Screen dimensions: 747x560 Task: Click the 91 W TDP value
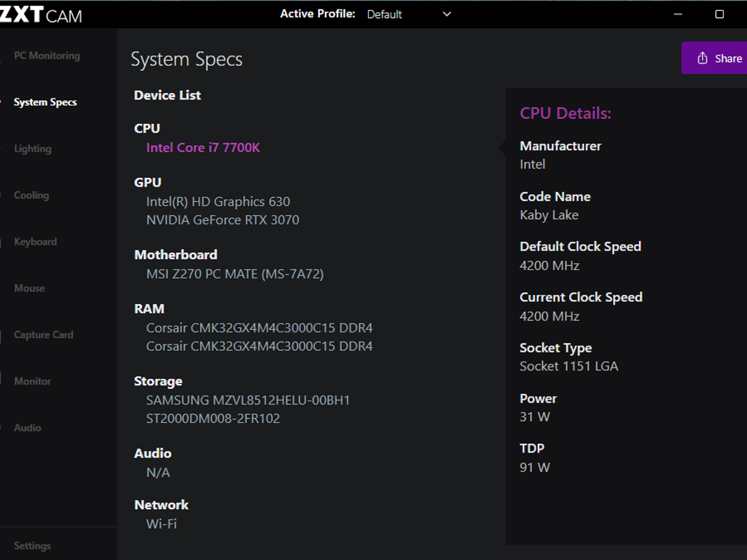(535, 467)
